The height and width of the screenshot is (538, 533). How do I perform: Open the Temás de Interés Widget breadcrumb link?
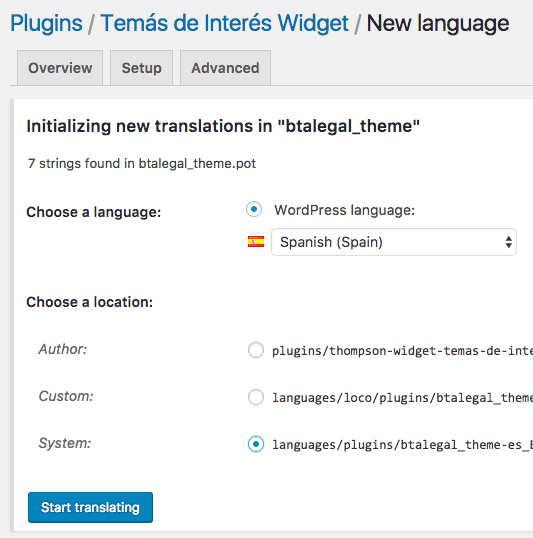[224, 23]
